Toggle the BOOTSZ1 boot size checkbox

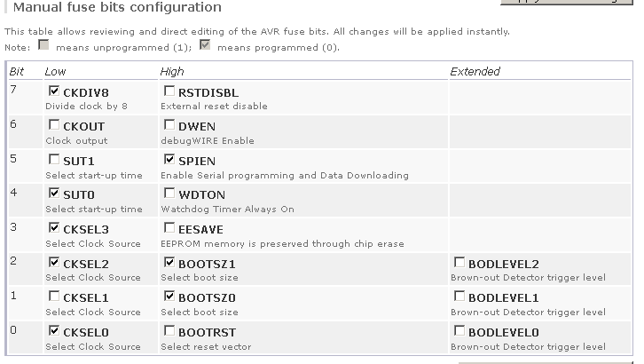[169, 263]
